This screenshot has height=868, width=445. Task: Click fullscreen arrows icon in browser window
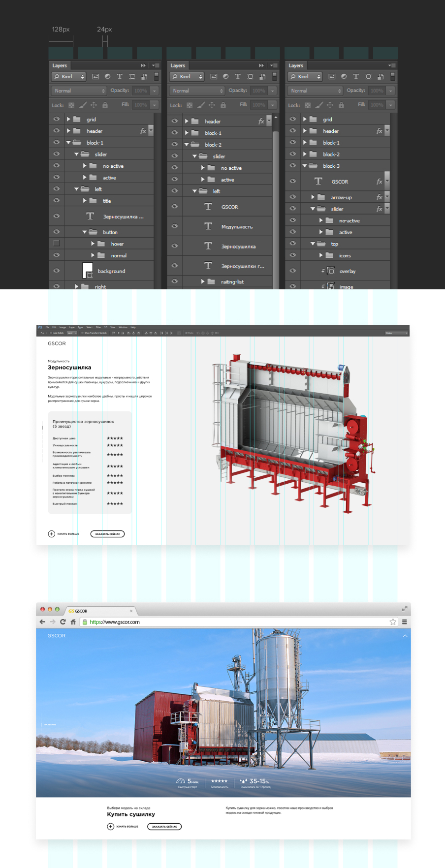[x=405, y=609]
